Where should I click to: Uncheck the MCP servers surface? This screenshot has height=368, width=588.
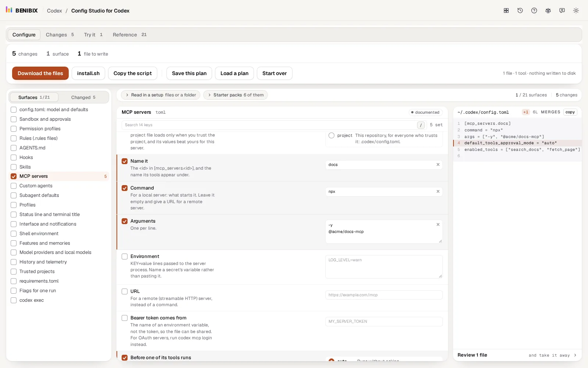(14, 176)
